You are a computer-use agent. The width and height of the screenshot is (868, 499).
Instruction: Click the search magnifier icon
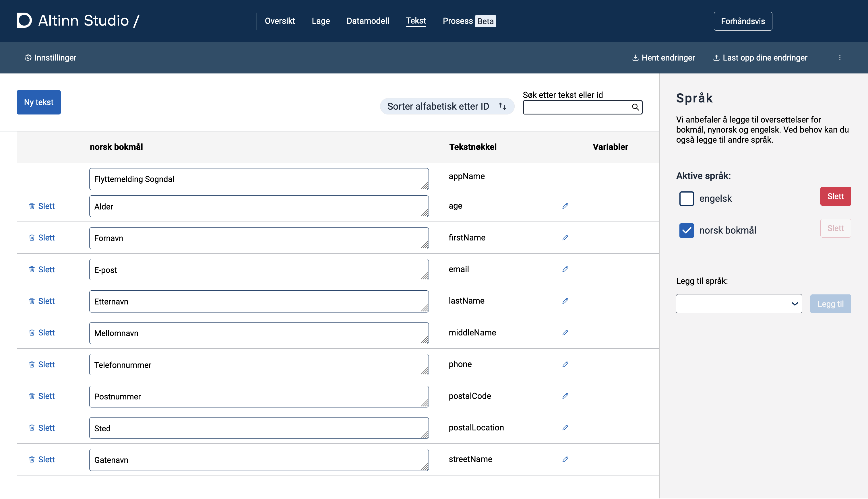coord(635,107)
